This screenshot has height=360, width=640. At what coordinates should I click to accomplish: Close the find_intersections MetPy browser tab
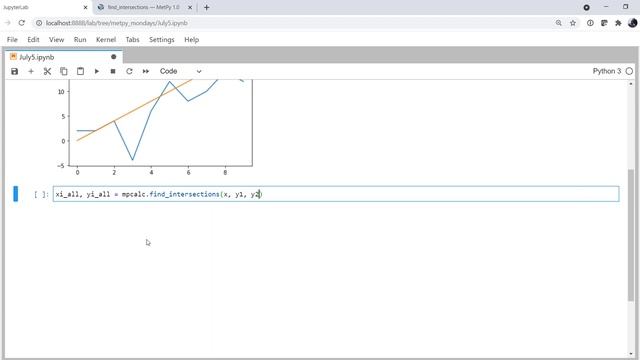click(190, 7)
